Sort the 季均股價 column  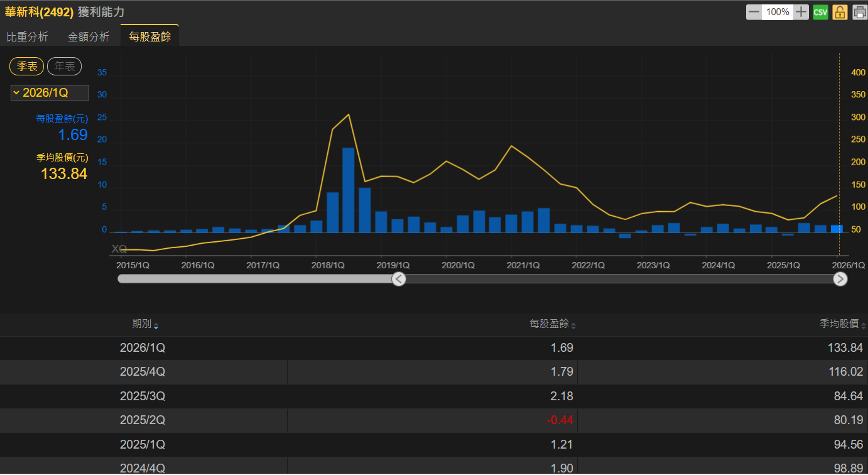point(843,324)
